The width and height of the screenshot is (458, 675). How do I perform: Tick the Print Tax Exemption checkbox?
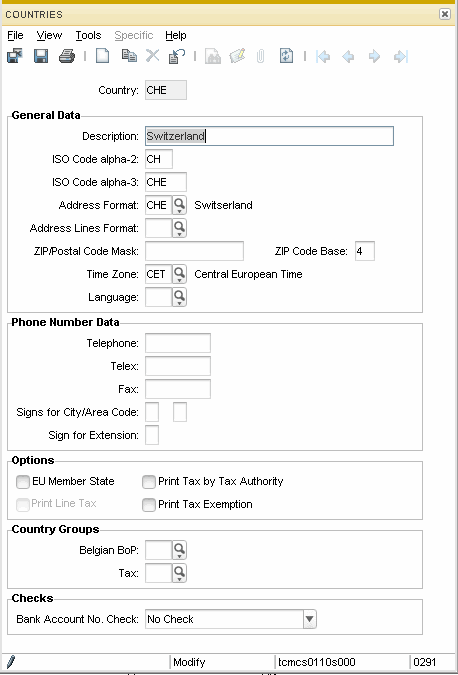click(x=149, y=505)
